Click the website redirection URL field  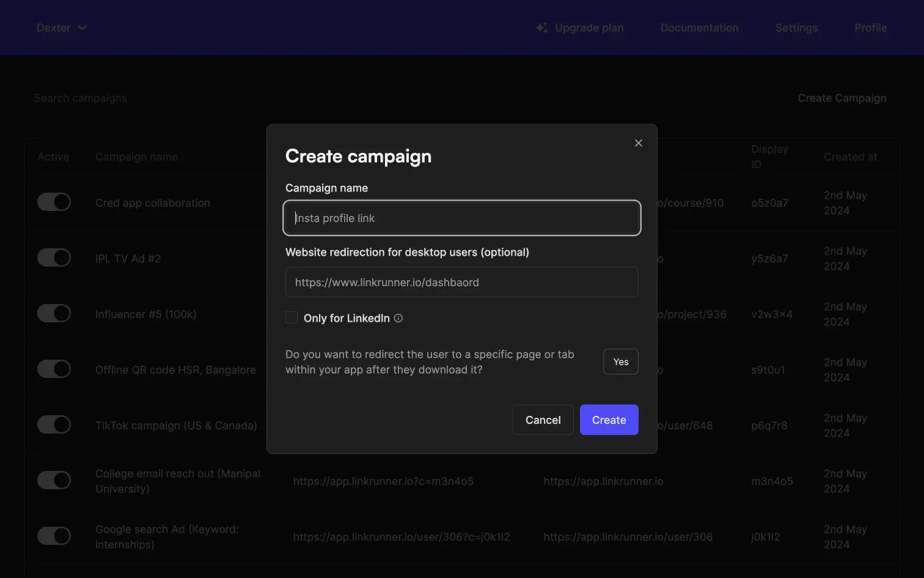pos(461,283)
